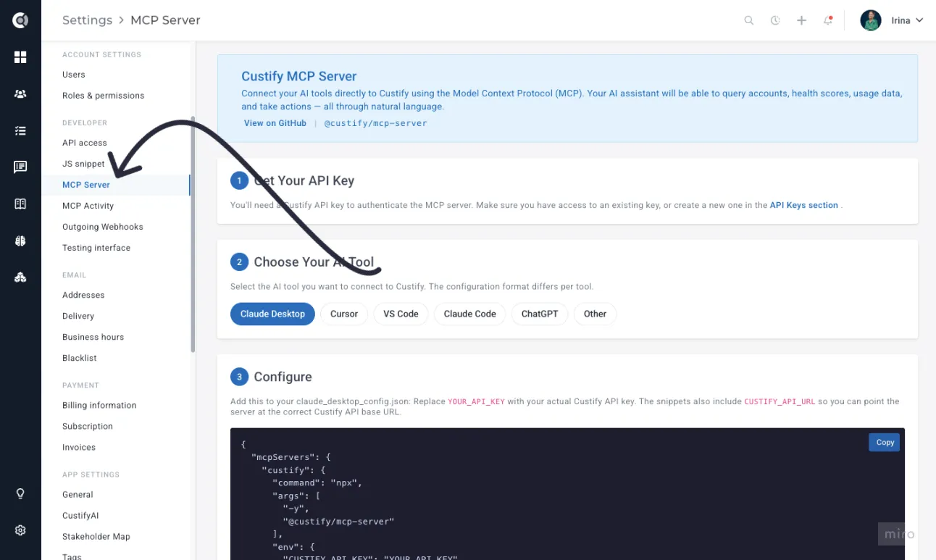
Task: Go to API access page
Action: tap(85, 143)
